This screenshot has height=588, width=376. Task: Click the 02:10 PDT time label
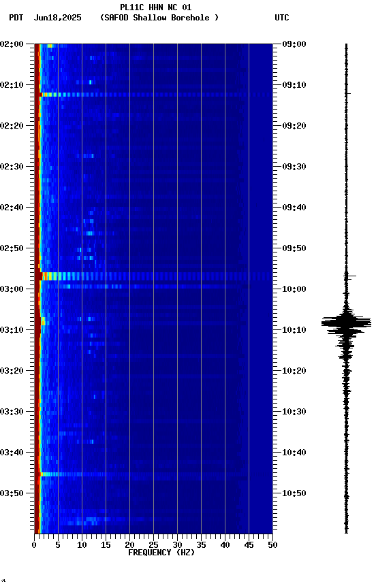(12, 85)
